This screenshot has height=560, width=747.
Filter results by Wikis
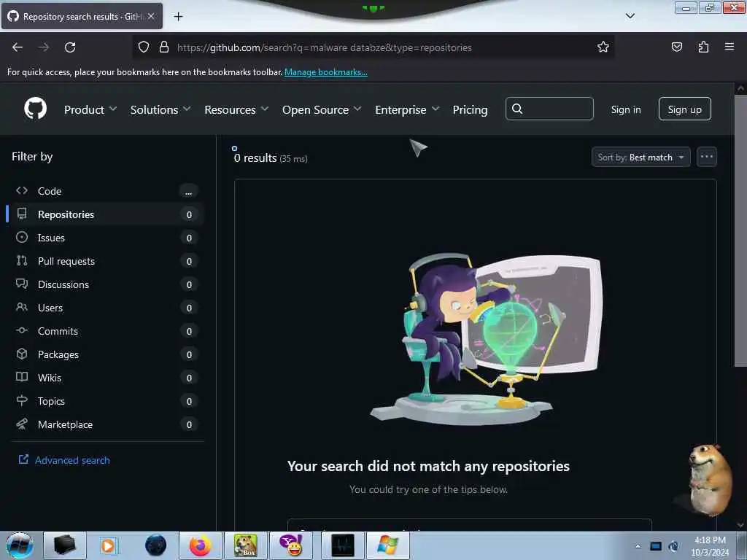107,378
